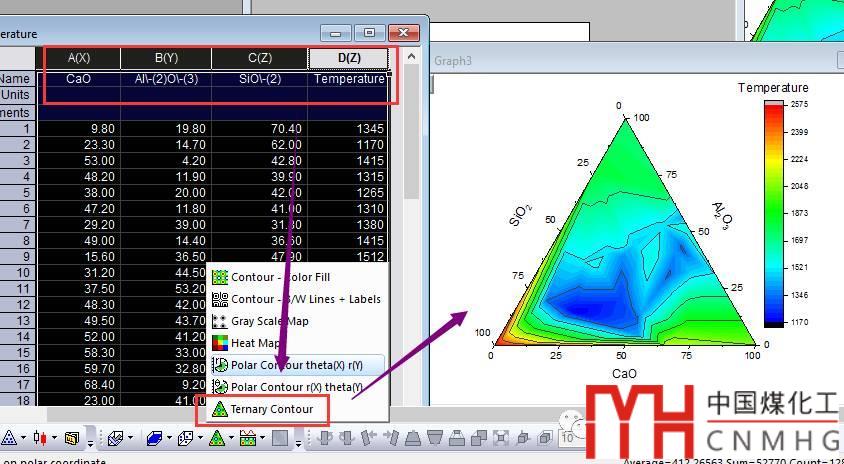Open dropdown arrow beside stock chart icon
The width and height of the screenshot is (844, 464).
(x=55, y=439)
